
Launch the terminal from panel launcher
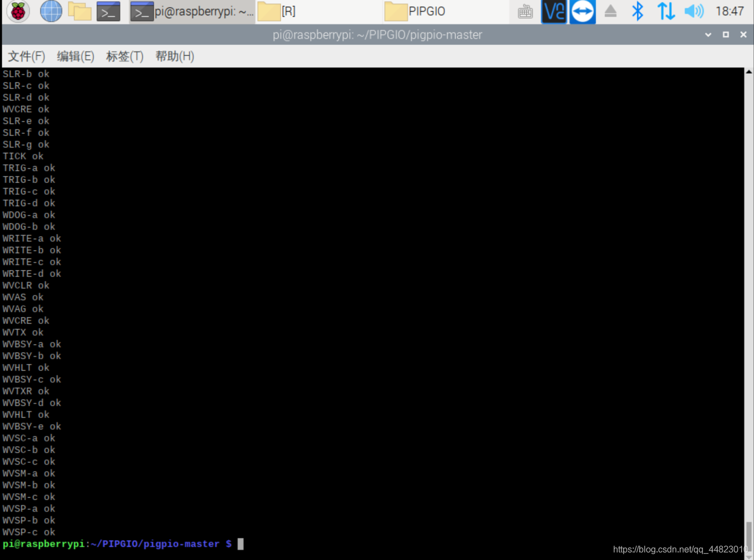[108, 11]
